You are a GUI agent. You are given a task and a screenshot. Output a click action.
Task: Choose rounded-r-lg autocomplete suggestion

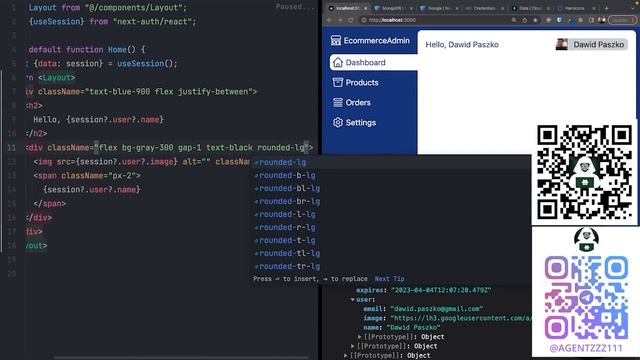(x=391, y=227)
